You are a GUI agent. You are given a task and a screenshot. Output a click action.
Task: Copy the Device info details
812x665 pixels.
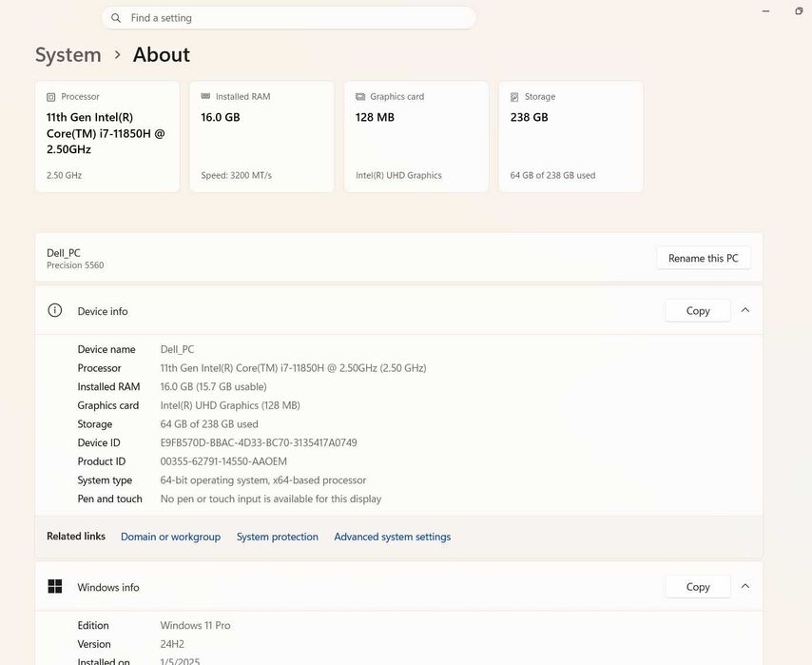point(698,310)
